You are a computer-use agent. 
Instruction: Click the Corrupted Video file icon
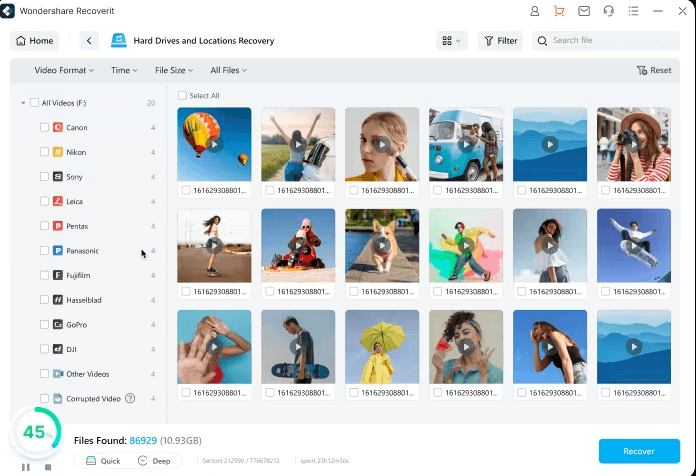pos(58,398)
